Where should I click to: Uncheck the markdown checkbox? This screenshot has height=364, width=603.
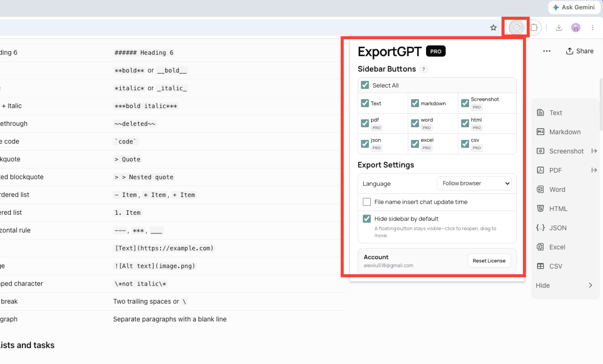pyautogui.click(x=415, y=103)
